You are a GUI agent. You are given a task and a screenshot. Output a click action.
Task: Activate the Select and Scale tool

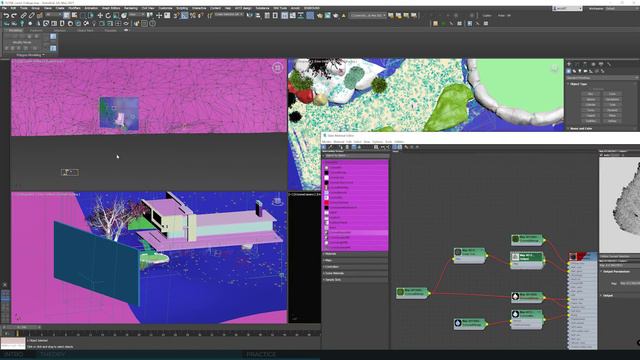click(x=116, y=16)
